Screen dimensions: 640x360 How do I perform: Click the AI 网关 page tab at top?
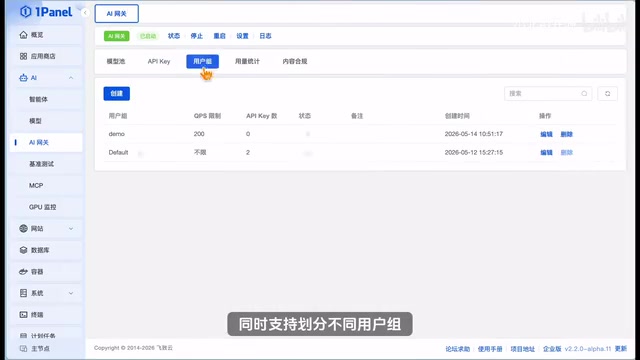pos(117,13)
